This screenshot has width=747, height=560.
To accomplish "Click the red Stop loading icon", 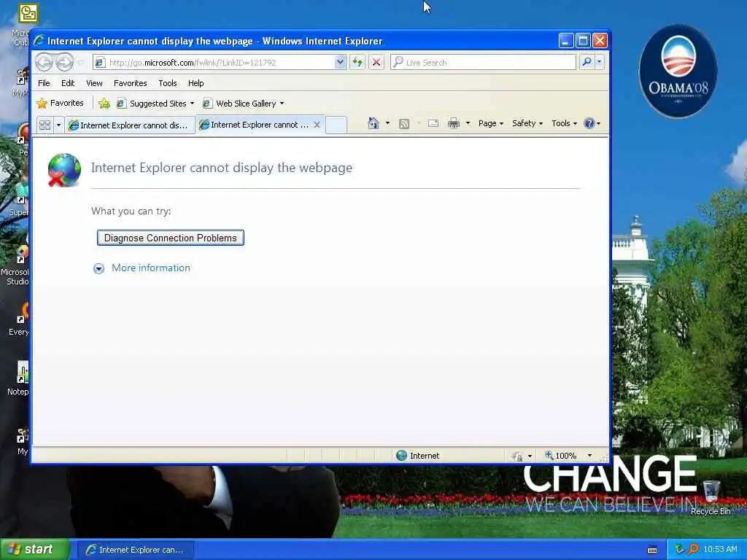I will point(376,62).
